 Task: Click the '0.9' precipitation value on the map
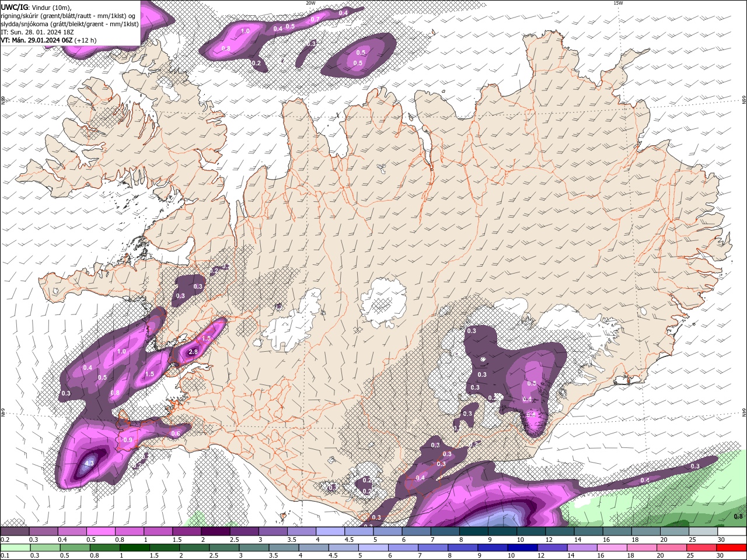click(x=128, y=440)
